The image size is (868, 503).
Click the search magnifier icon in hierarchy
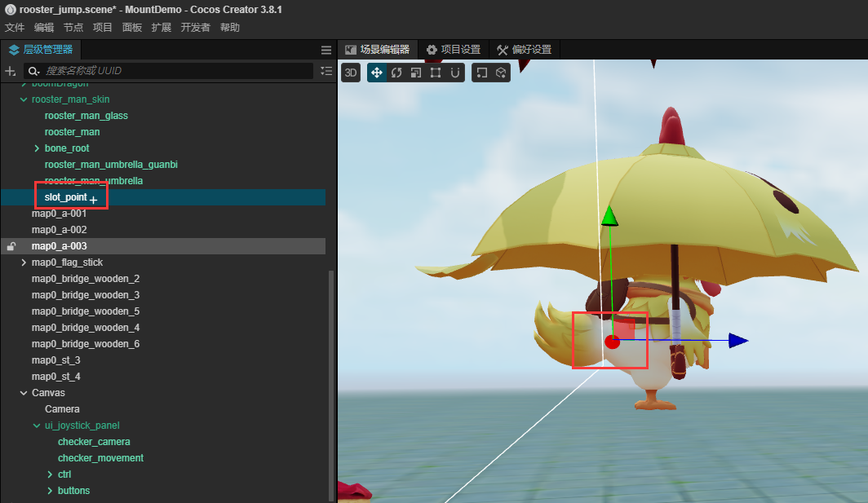point(33,71)
